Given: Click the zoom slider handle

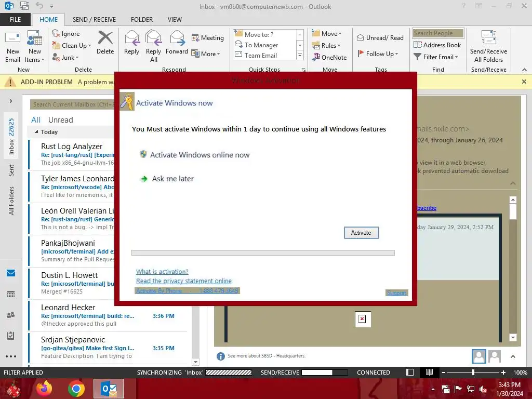Looking at the screenshot, I should (x=473, y=373).
